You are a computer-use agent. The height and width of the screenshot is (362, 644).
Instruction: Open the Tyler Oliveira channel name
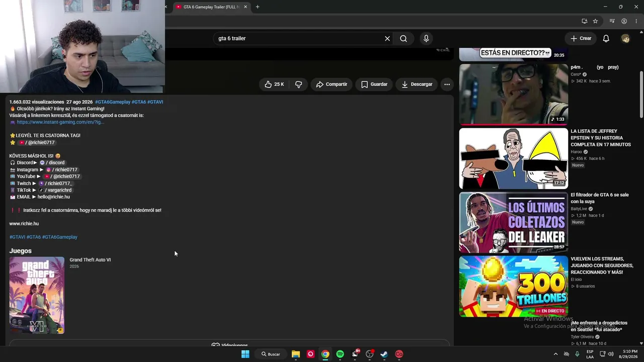(583, 337)
